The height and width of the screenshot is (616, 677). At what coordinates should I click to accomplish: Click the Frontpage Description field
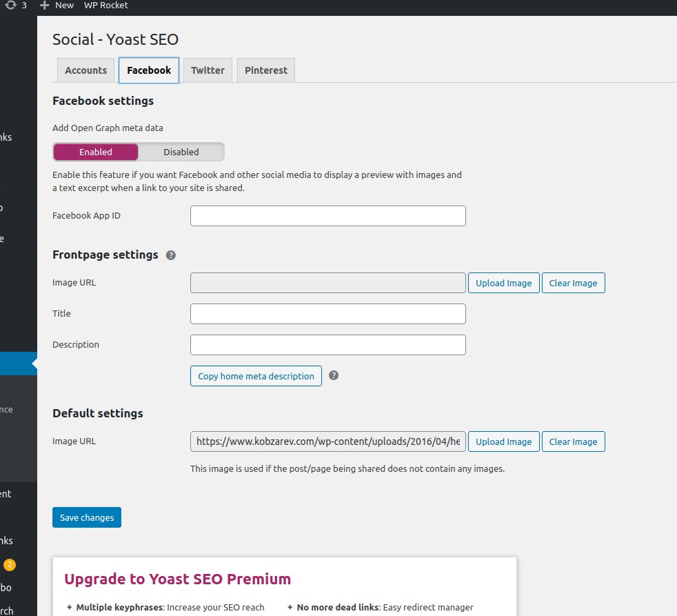(328, 345)
